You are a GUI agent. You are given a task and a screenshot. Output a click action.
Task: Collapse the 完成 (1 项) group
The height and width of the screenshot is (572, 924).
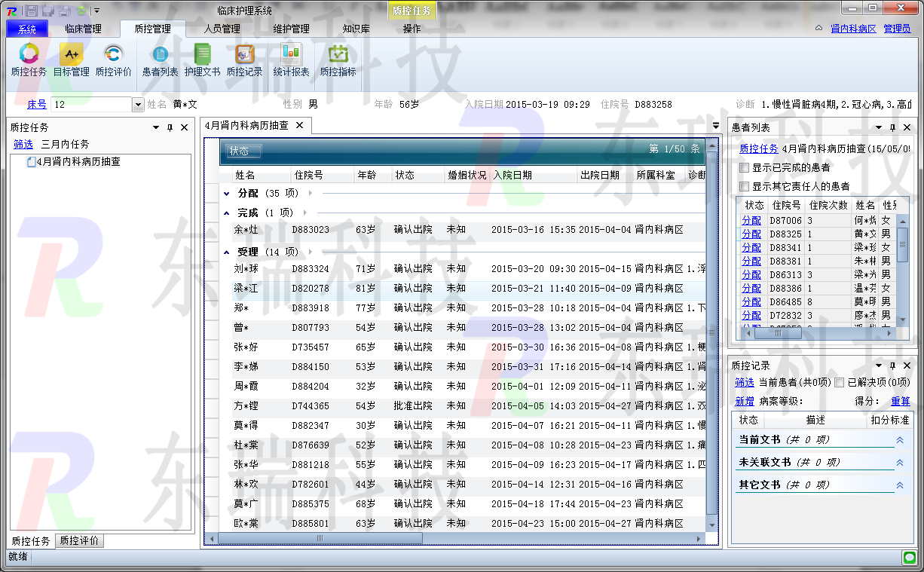coord(227,213)
